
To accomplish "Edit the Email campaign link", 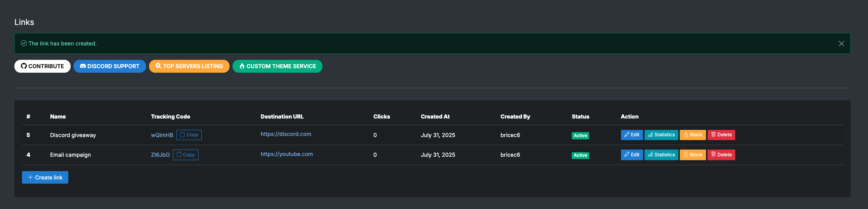I will click(x=632, y=155).
